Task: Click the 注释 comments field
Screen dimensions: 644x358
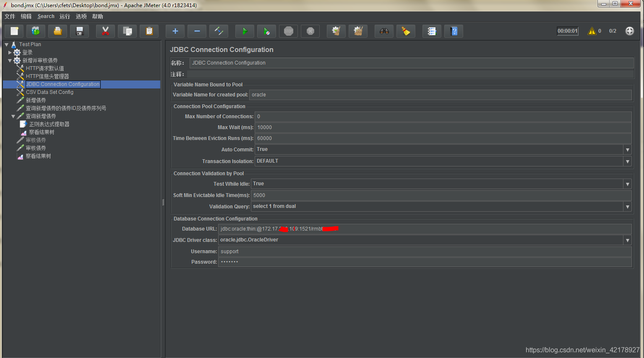Action: click(412, 74)
